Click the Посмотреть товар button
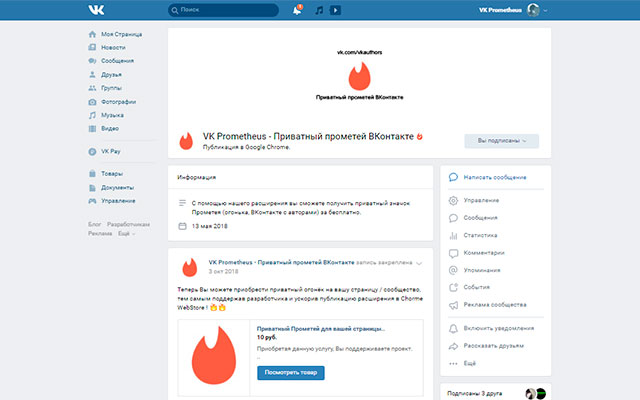The height and width of the screenshot is (400, 640). click(x=291, y=373)
